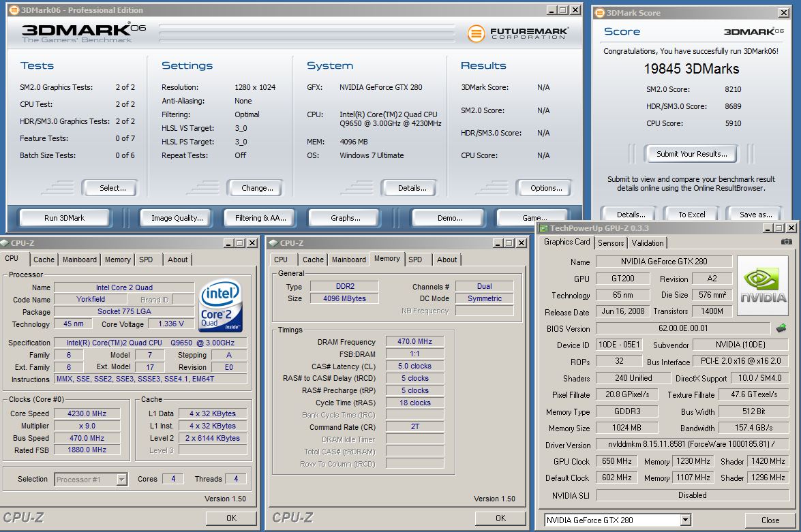The height and width of the screenshot is (532, 801).
Task: Click OK in the left CPU-Z window
Action: (231, 518)
